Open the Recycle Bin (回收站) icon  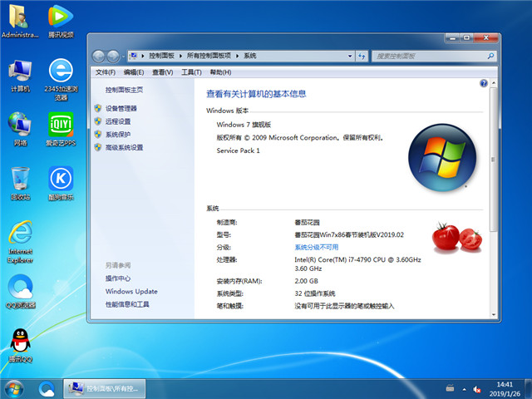click(x=20, y=183)
